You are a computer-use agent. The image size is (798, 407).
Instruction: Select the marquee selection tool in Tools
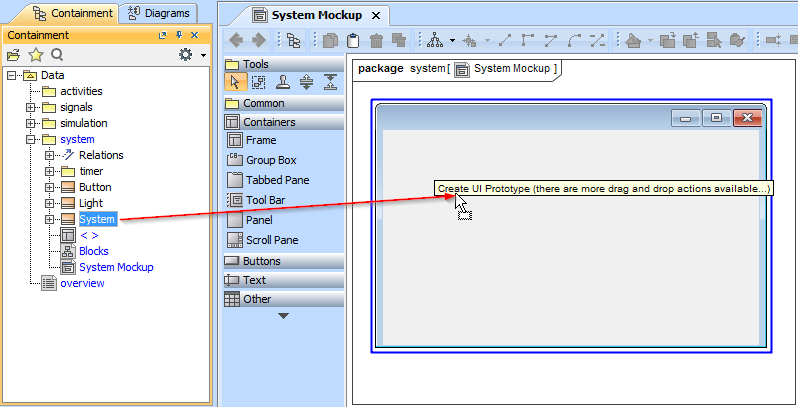click(259, 82)
